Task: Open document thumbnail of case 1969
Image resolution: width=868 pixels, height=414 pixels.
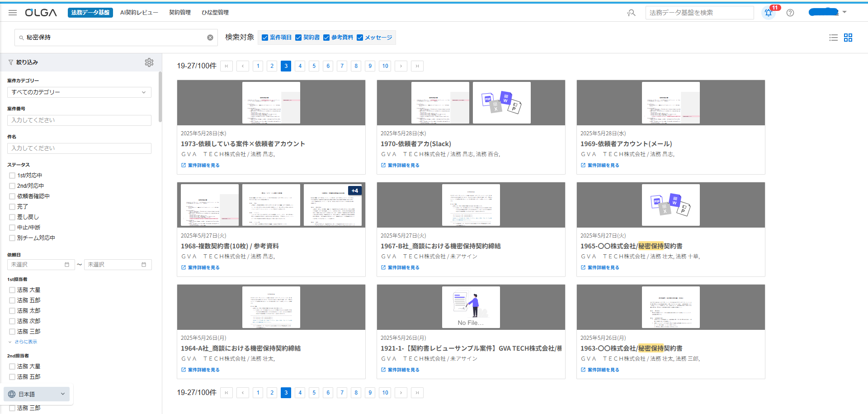Action: (x=671, y=103)
